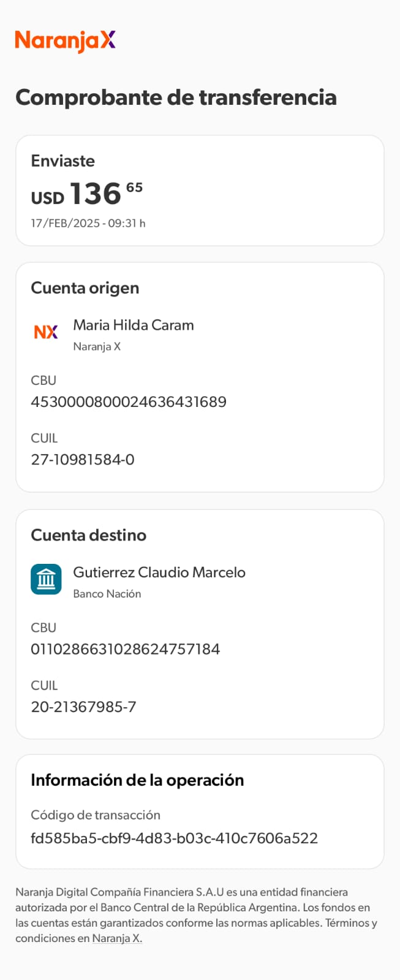
Task: Click the Código de transacción label
Action: (x=96, y=815)
